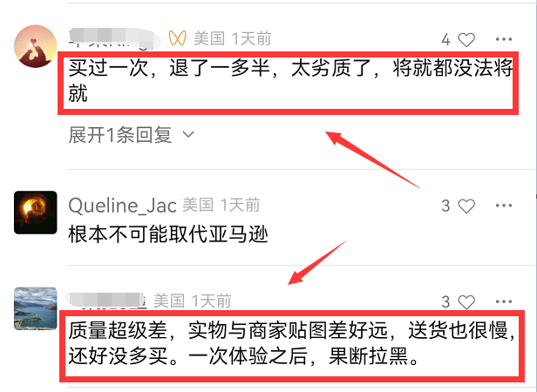Screen dimensions: 537x392
Task: Open more options for first comment
Action: pyautogui.click(x=504, y=39)
